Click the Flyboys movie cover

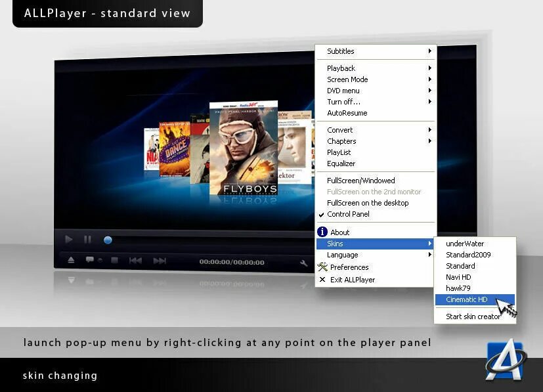pyautogui.click(x=244, y=148)
